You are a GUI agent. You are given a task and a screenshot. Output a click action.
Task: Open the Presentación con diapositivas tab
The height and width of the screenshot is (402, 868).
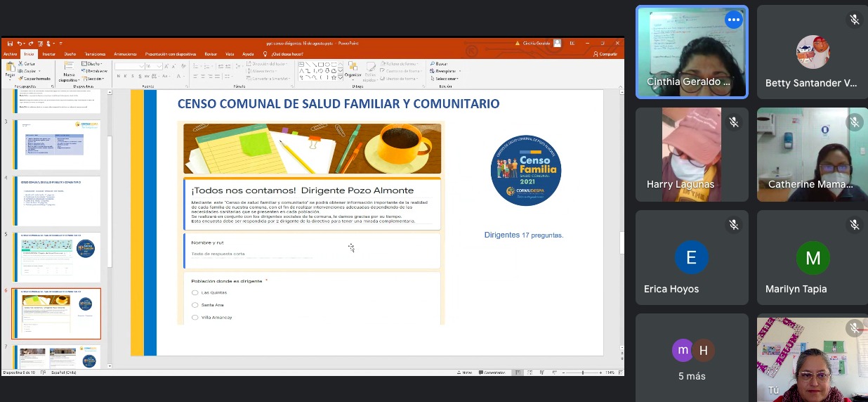click(x=171, y=54)
